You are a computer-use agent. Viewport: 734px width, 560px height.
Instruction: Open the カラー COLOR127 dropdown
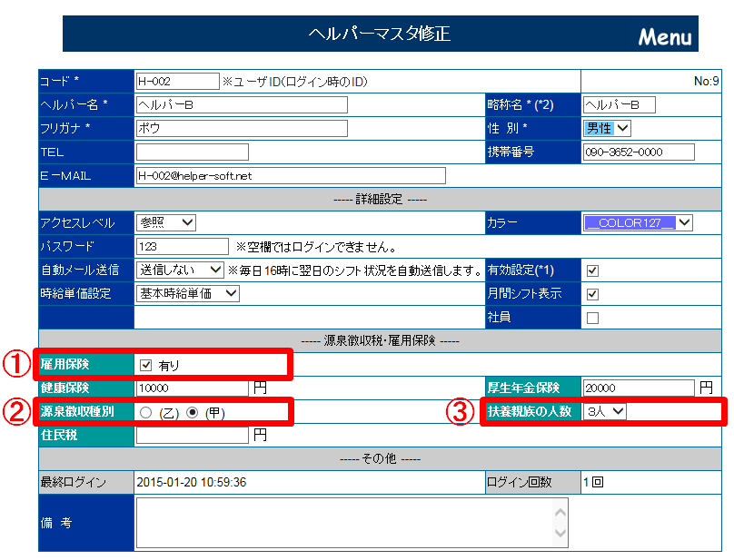[638, 222]
